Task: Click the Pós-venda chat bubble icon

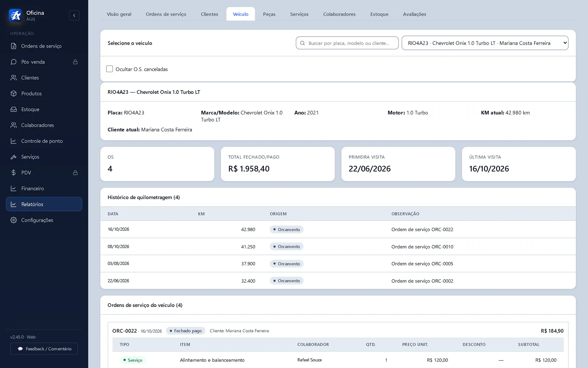Action: pyautogui.click(x=14, y=62)
